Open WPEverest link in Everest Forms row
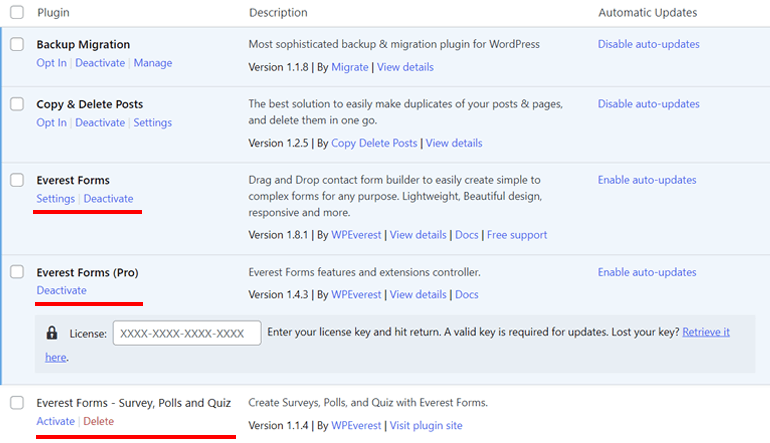The image size is (770, 443). [356, 235]
